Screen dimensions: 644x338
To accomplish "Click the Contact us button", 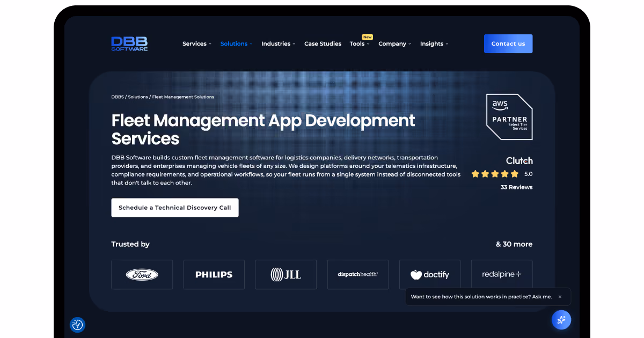I will (x=508, y=44).
